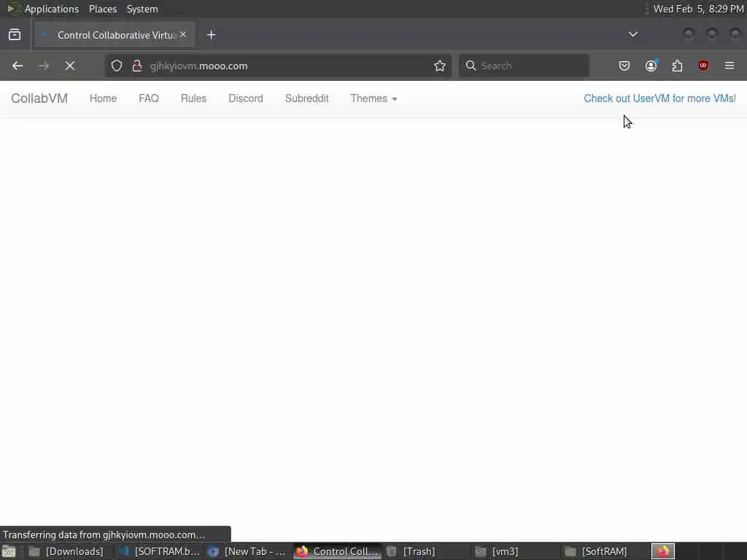Click the forward navigation arrow
Image resolution: width=747 pixels, height=560 pixels.
pyautogui.click(x=44, y=66)
